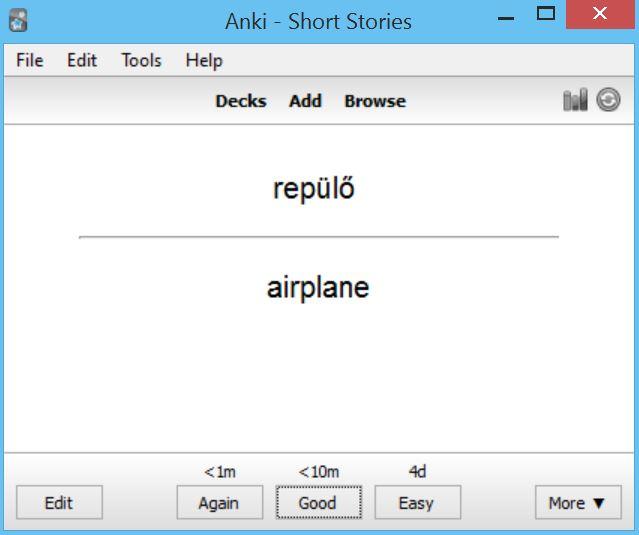Click the answer text airplane
Image resolution: width=639 pixels, height=535 pixels.
[318, 287]
